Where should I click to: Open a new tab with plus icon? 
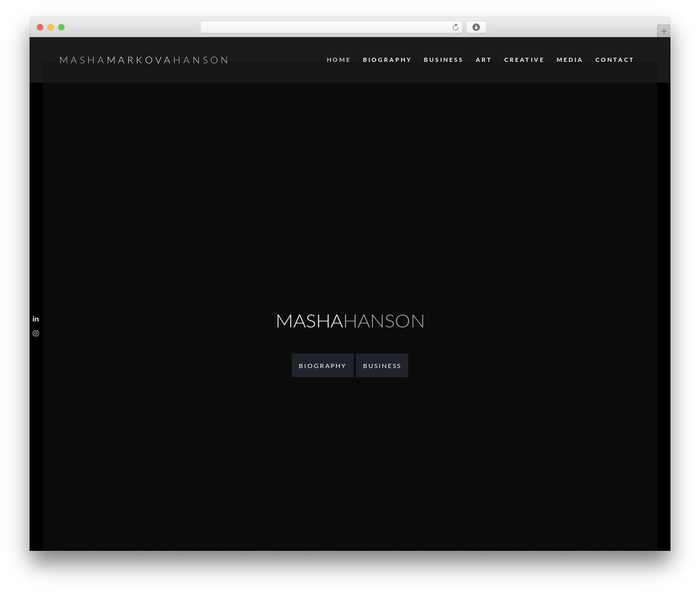pyautogui.click(x=663, y=31)
